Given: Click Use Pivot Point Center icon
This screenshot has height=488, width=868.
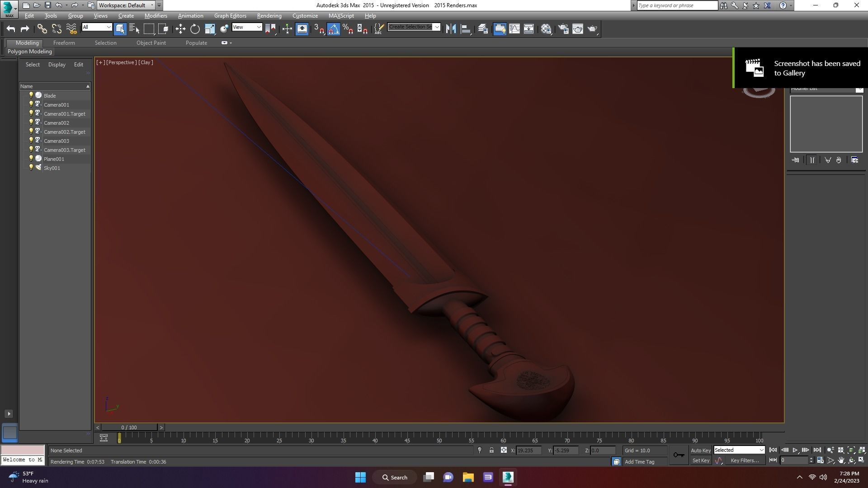Looking at the screenshot, I should pyautogui.click(x=270, y=29).
